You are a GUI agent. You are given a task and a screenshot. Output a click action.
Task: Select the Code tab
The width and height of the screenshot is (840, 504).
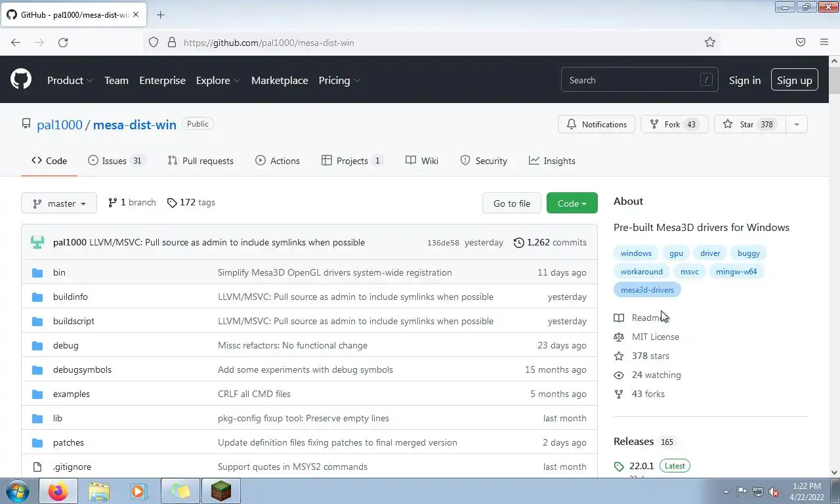[49, 161]
